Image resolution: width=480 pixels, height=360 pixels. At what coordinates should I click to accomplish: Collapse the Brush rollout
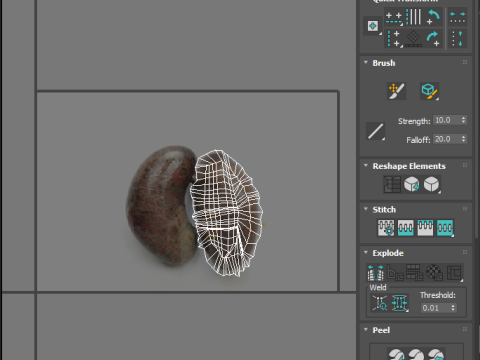point(366,63)
